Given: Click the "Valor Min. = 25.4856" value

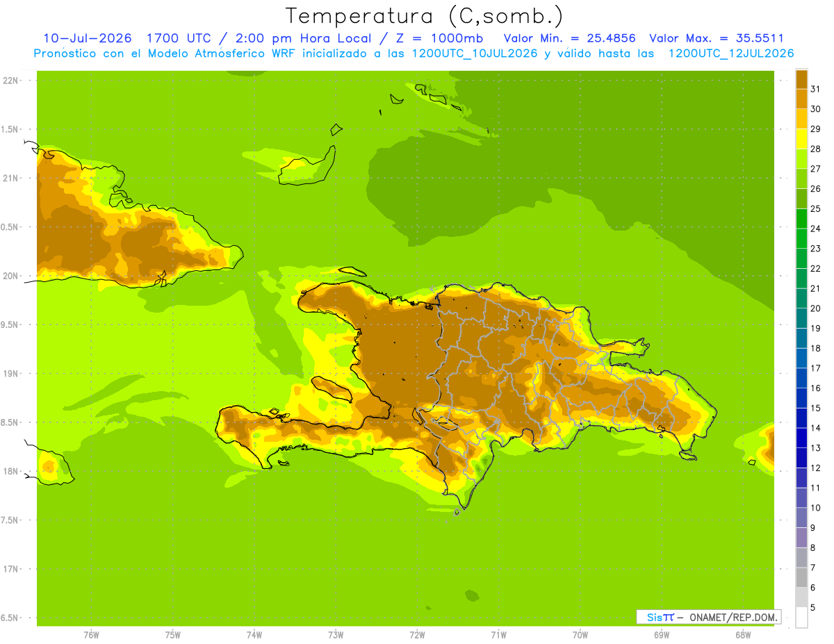Looking at the screenshot, I should [x=569, y=38].
